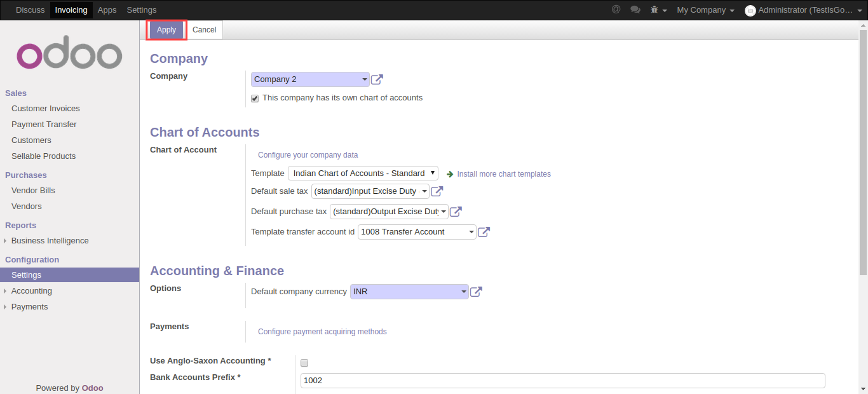Click the @ mentions icon in top bar

tap(616, 10)
